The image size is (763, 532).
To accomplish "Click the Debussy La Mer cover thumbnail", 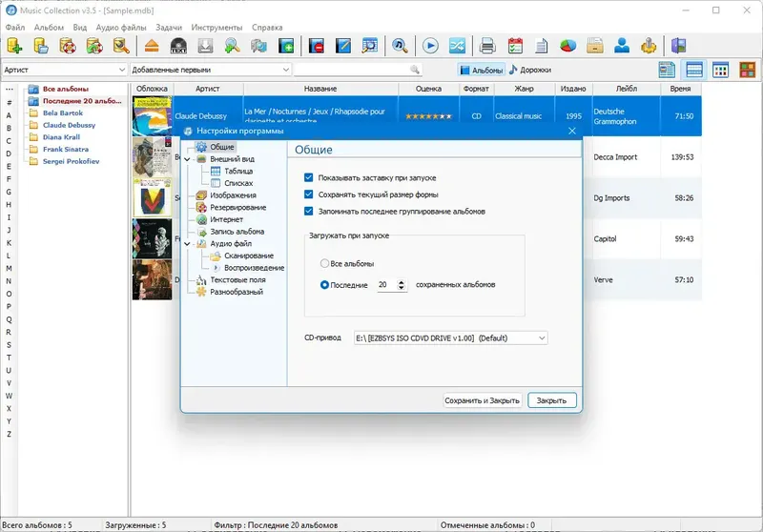I will click(x=153, y=115).
